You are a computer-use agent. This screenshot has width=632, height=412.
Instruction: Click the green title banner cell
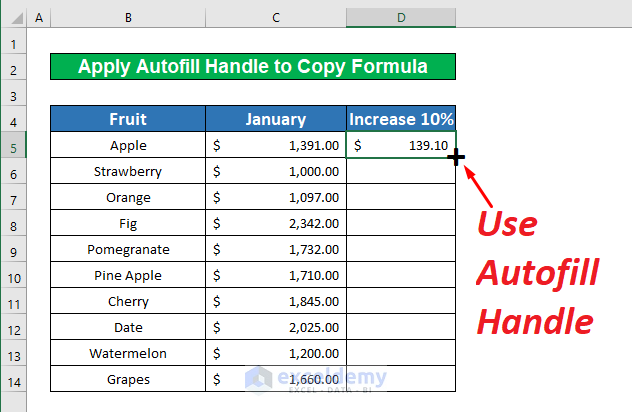point(253,67)
